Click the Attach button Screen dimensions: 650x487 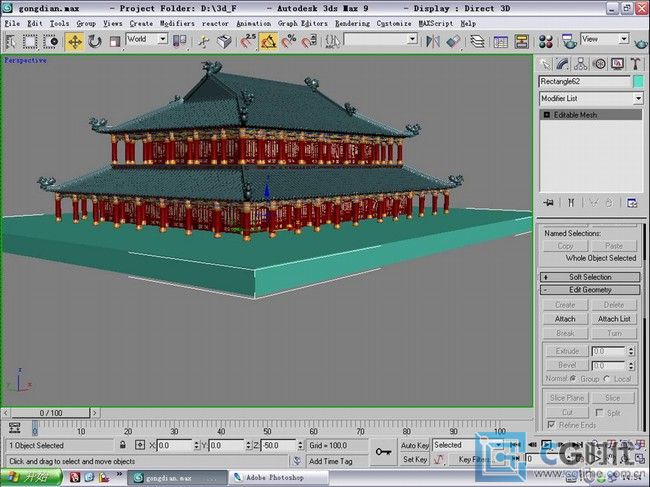pos(565,319)
